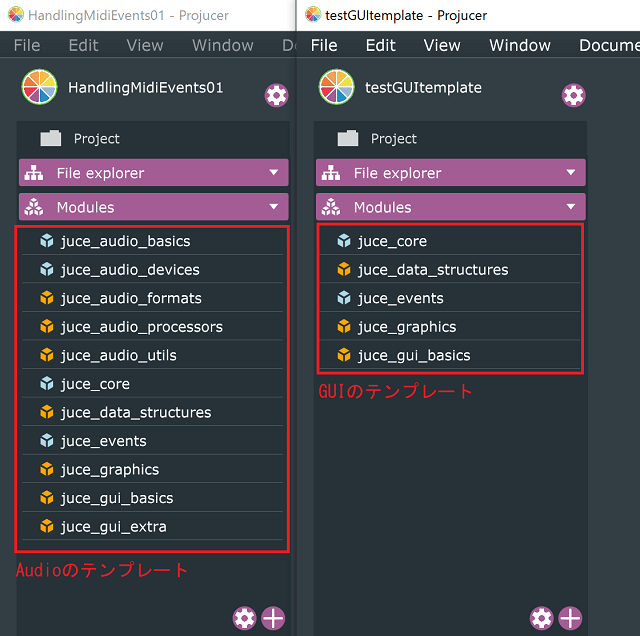Click HandlingMidiEvents01 project name in sidebar header
The width and height of the screenshot is (640, 636).
tap(146, 88)
